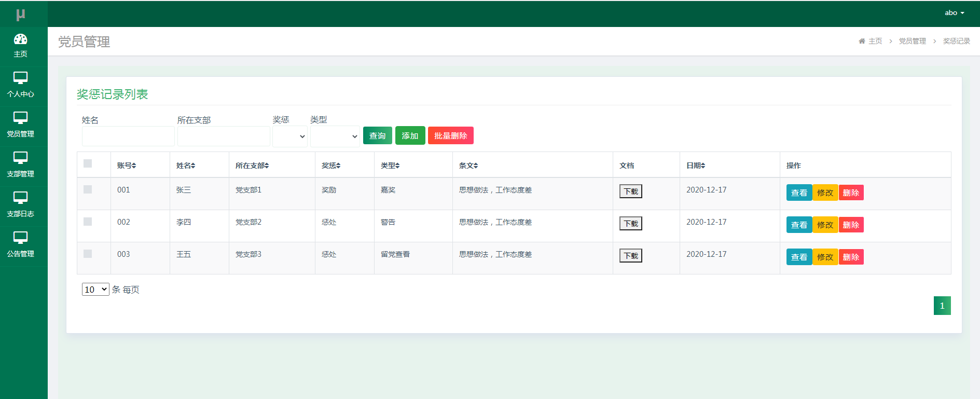
Task: Sort table by 条文 column
Action: click(x=468, y=166)
